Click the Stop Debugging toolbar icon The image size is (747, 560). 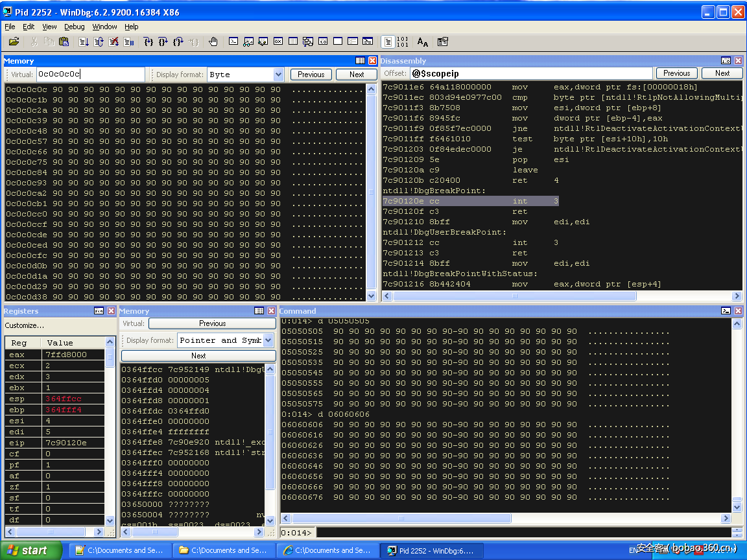pyautogui.click(x=113, y=41)
